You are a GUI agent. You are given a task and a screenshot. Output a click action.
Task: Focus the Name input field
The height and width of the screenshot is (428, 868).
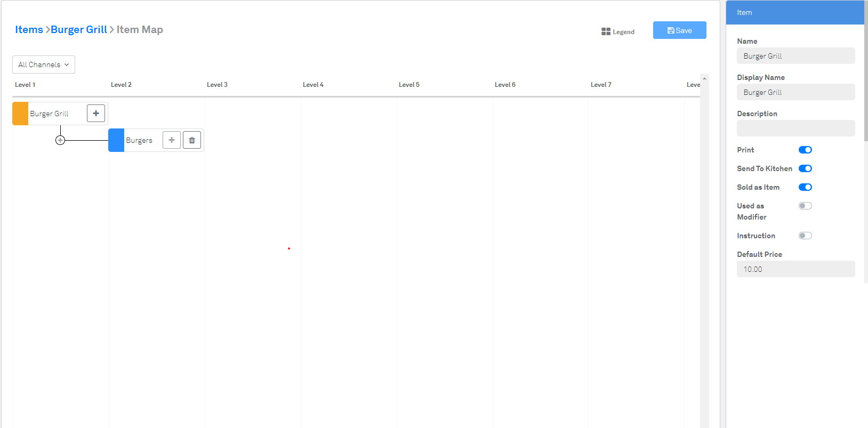point(796,56)
